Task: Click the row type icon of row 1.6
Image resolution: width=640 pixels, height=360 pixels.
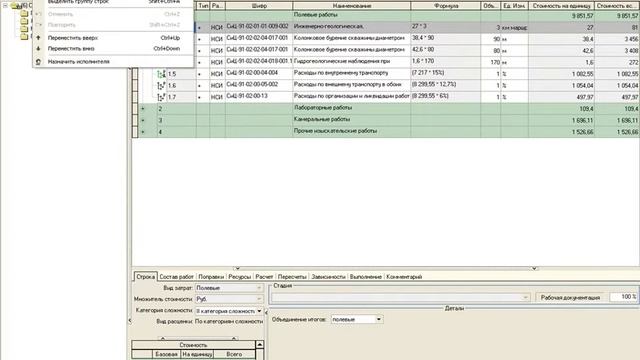Action: click(x=162, y=86)
